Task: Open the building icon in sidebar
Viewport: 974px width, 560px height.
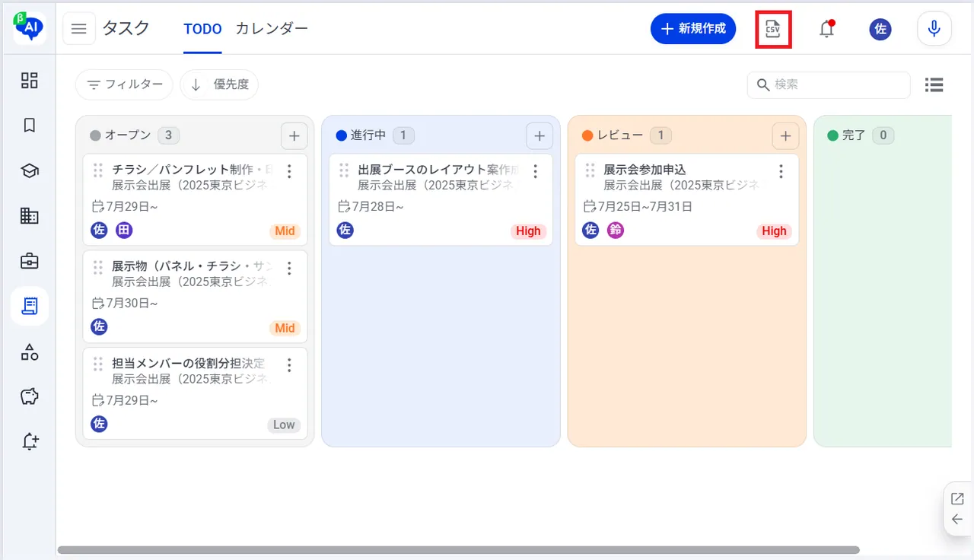Action: 30,216
